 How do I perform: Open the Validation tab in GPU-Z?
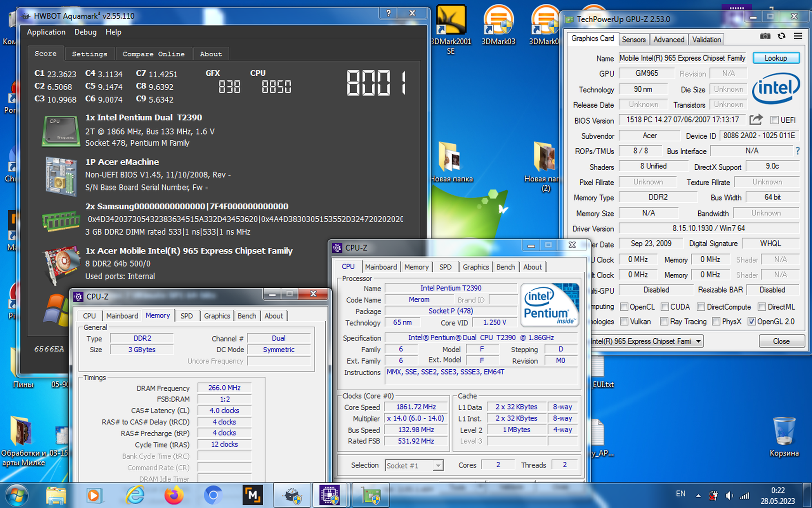coord(706,40)
